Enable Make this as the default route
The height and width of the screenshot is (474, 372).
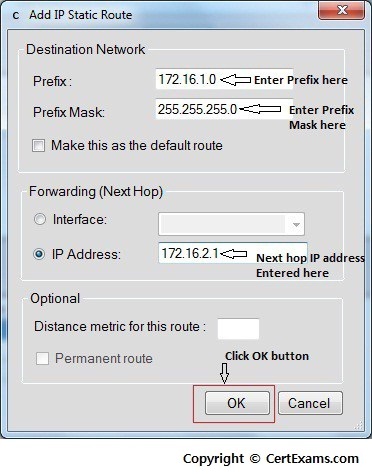pyautogui.click(x=38, y=146)
